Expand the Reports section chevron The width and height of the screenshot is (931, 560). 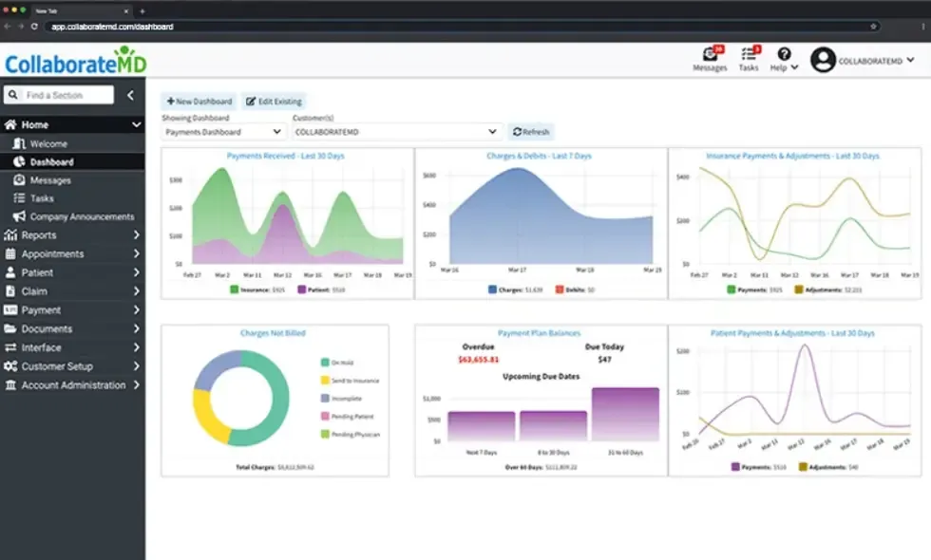coord(136,235)
